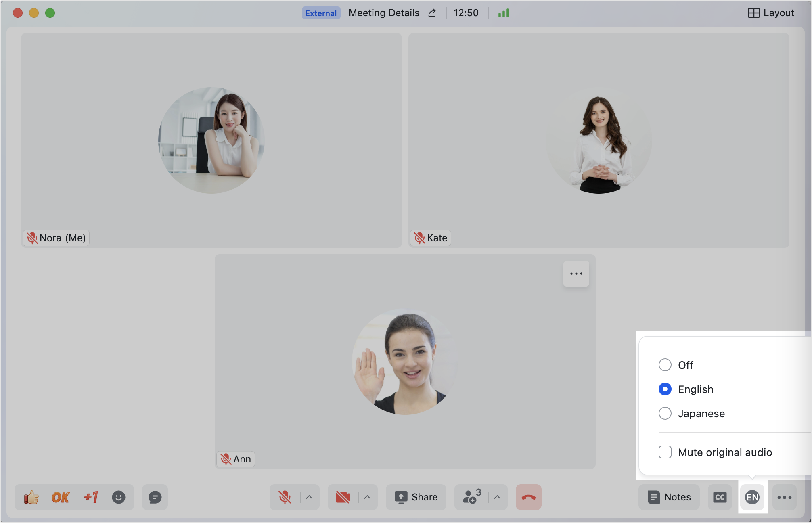Open the Notes panel
Screen dimensions: 812x523
(x=669, y=497)
